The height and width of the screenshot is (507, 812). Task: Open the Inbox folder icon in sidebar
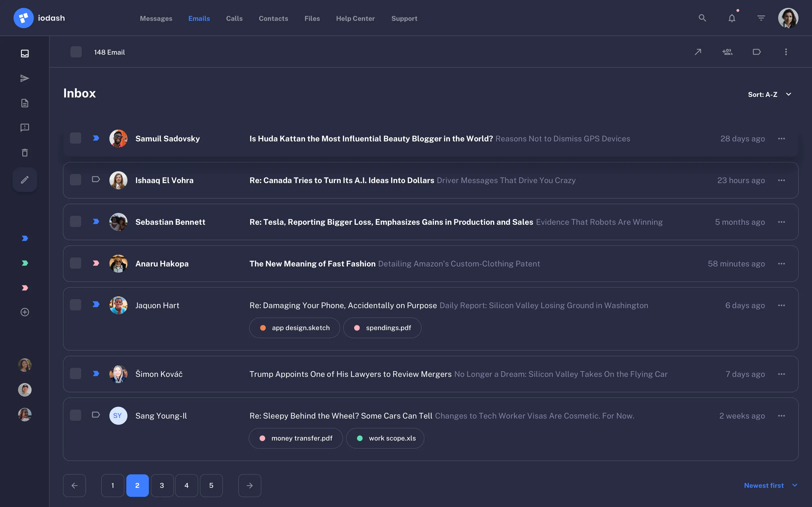coord(25,53)
